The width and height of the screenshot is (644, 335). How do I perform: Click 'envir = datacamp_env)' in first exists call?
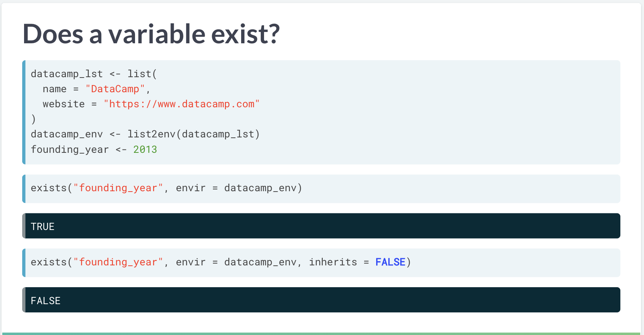[239, 188]
